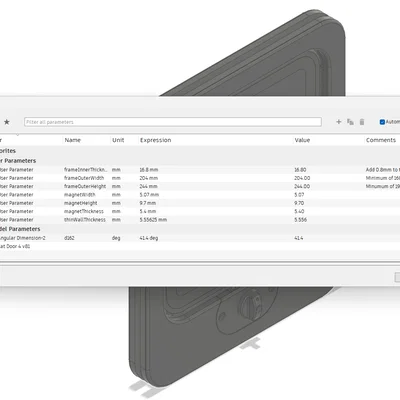Click the 244 mm expression cell
400x400 pixels.
click(148, 186)
